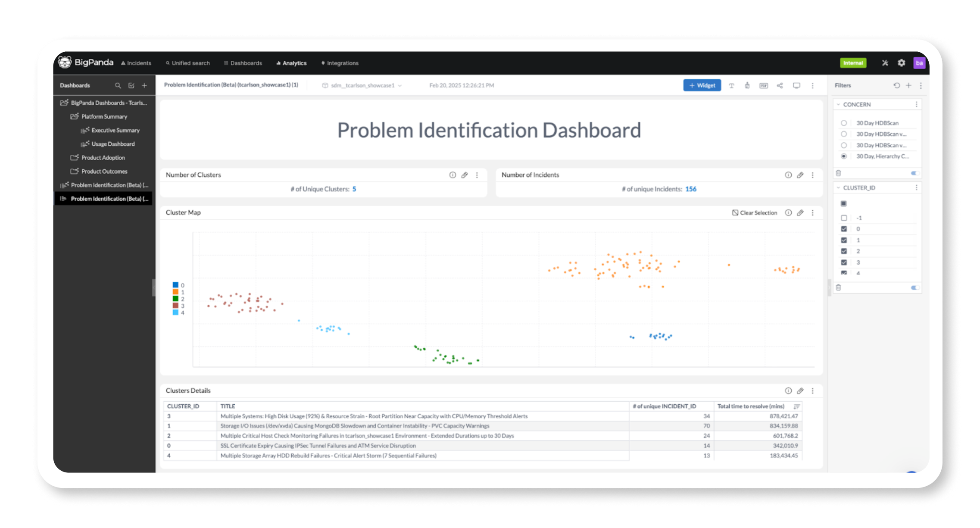
Task: Add a new filter with plus icon
Action: [908, 85]
